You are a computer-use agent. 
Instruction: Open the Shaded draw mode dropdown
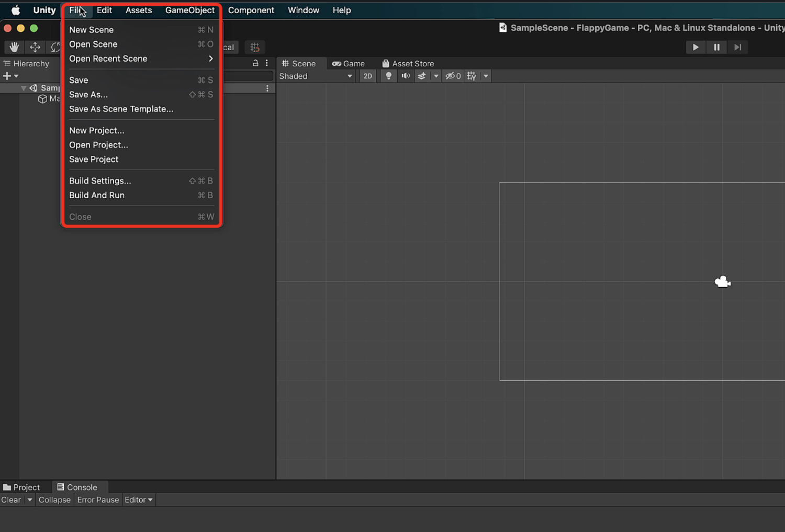click(x=316, y=76)
